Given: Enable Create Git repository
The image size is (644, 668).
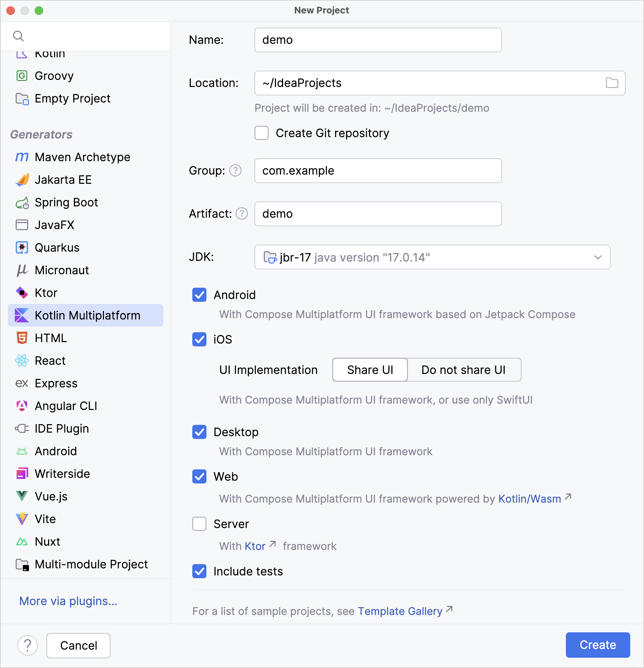Looking at the screenshot, I should (x=262, y=133).
